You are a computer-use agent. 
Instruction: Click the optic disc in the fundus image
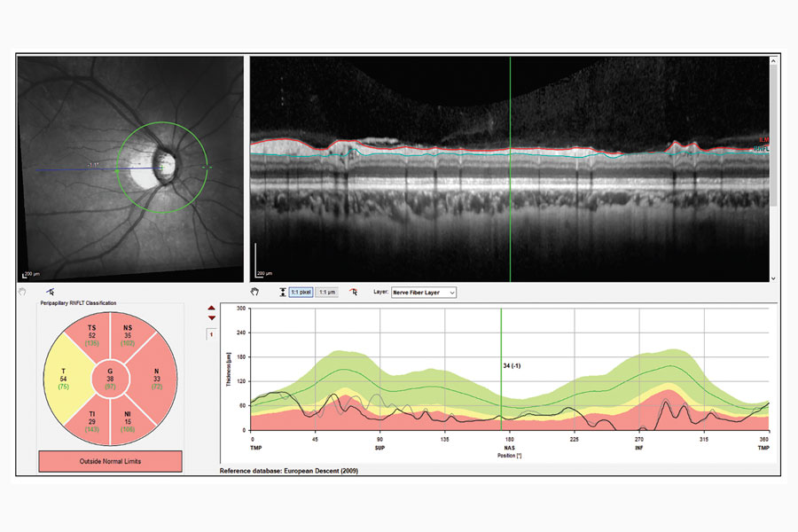(x=162, y=164)
